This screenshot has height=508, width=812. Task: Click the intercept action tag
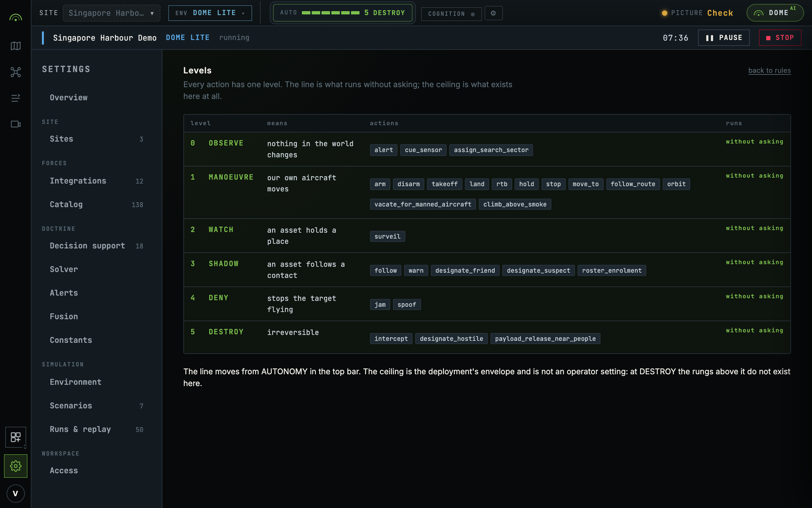391,338
